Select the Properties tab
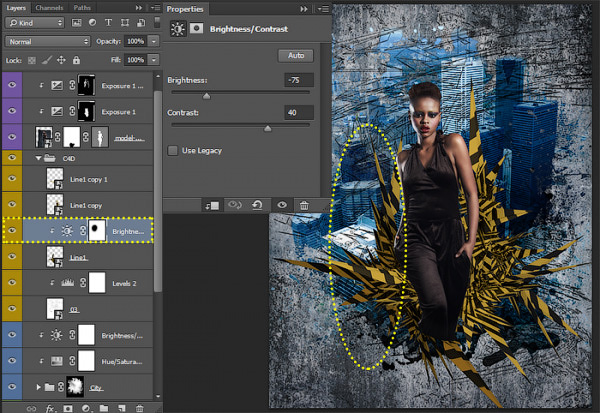This screenshot has width=600, height=413. tap(185, 9)
